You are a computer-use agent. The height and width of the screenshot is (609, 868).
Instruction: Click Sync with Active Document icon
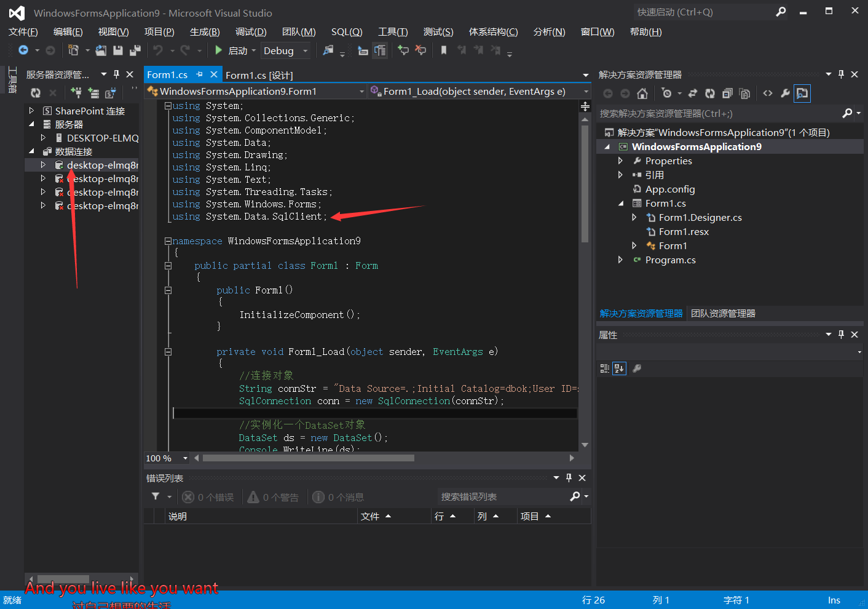(693, 94)
